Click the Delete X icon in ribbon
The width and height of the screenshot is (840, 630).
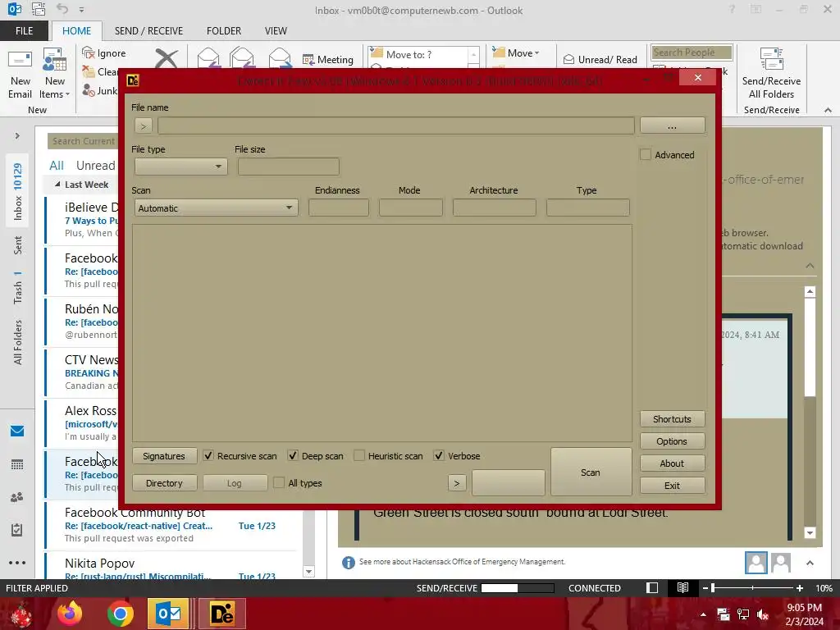tap(167, 58)
